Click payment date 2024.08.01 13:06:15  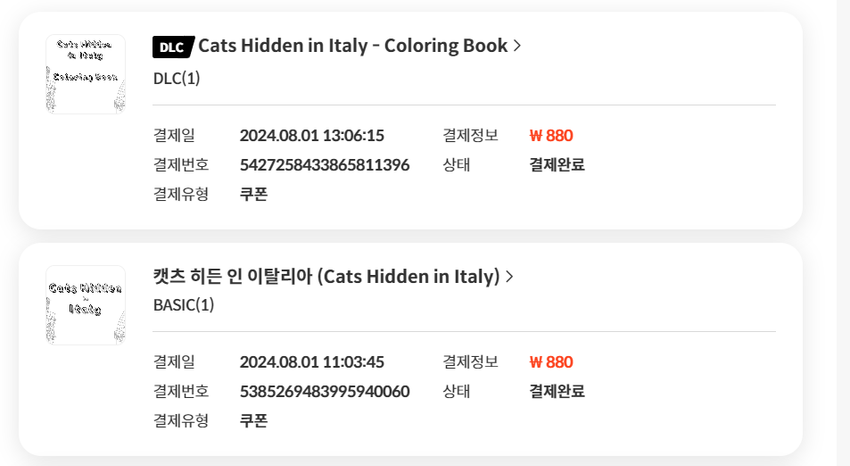tap(312, 135)
